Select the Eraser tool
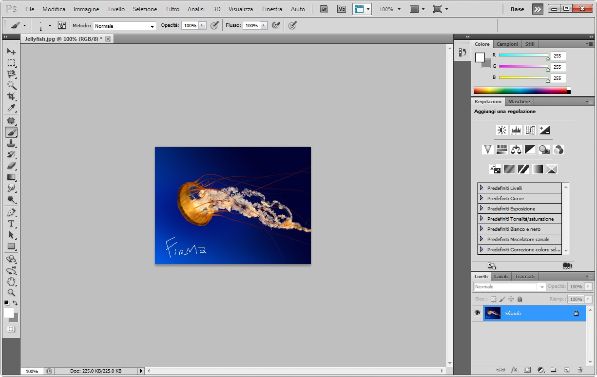 click(x=11, y=166)
